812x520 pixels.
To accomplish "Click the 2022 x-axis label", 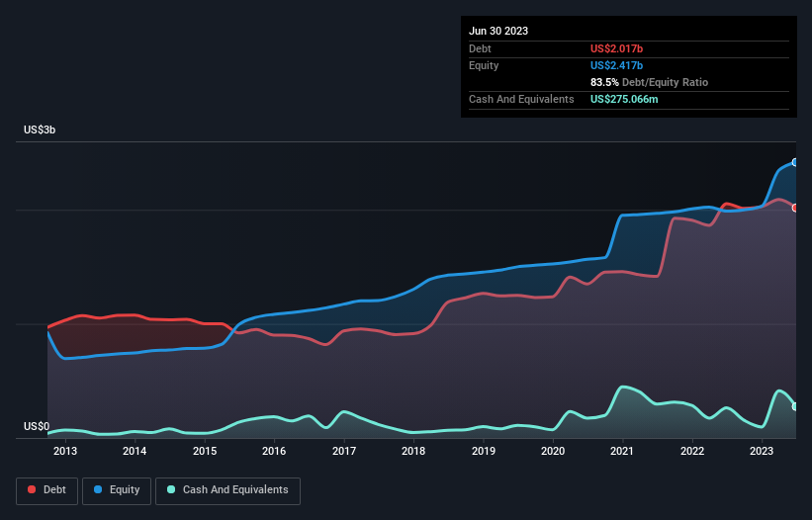I will [692, 451].
